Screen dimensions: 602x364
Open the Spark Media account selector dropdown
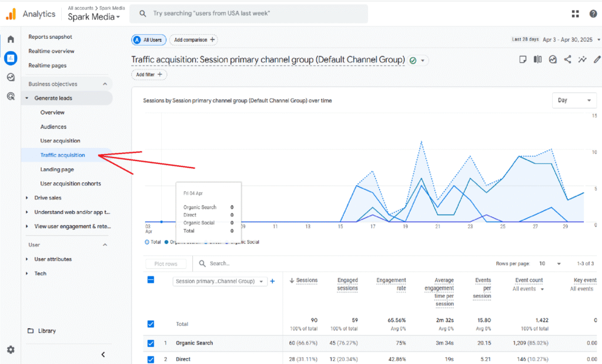point(94,17)
